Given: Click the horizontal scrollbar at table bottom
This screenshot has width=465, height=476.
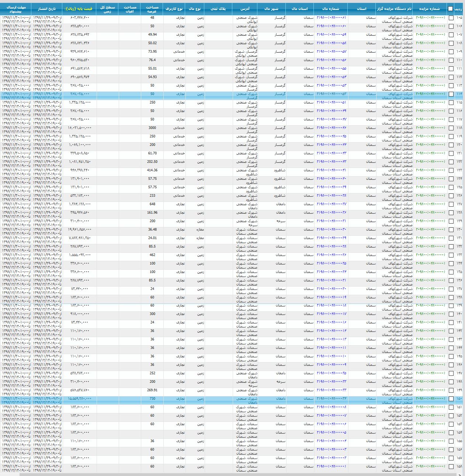Looking at the screenshot, I should coord(232,474).
